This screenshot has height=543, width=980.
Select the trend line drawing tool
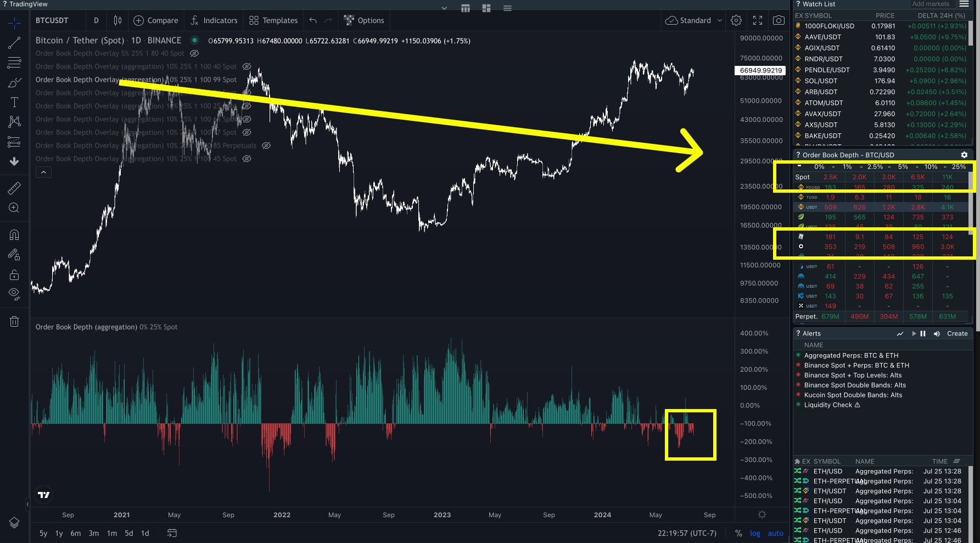(x=14, y=43)
